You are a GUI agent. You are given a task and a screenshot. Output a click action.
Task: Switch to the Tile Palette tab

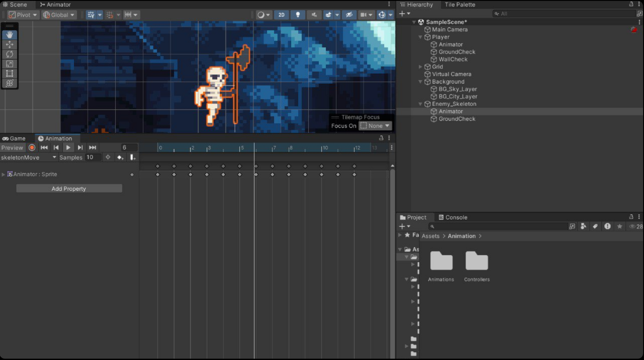pos(459,4)
